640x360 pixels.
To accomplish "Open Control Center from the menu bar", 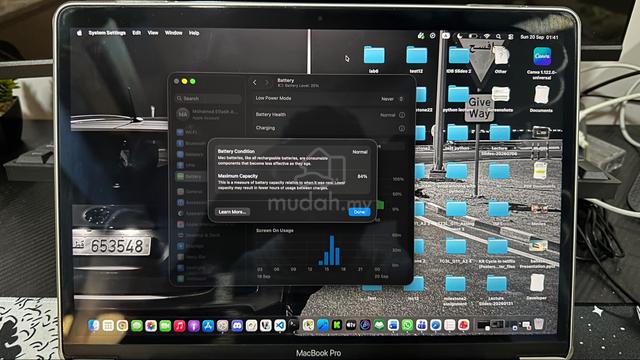I will click(510, 37).
